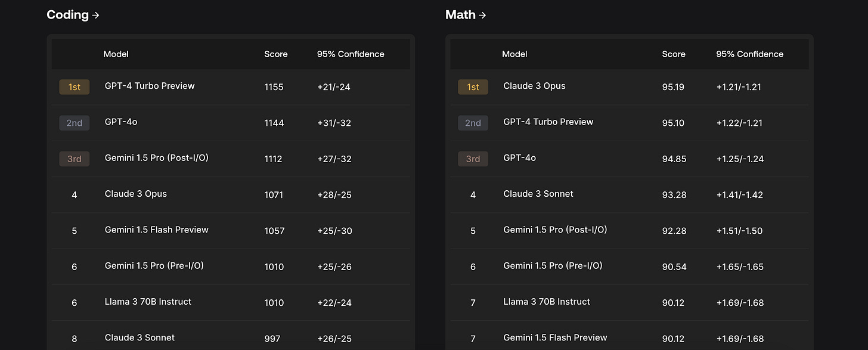The width and height of the screenshot is (868, 350).
Task: Click the score 92.28
Action: pos(674,231)
